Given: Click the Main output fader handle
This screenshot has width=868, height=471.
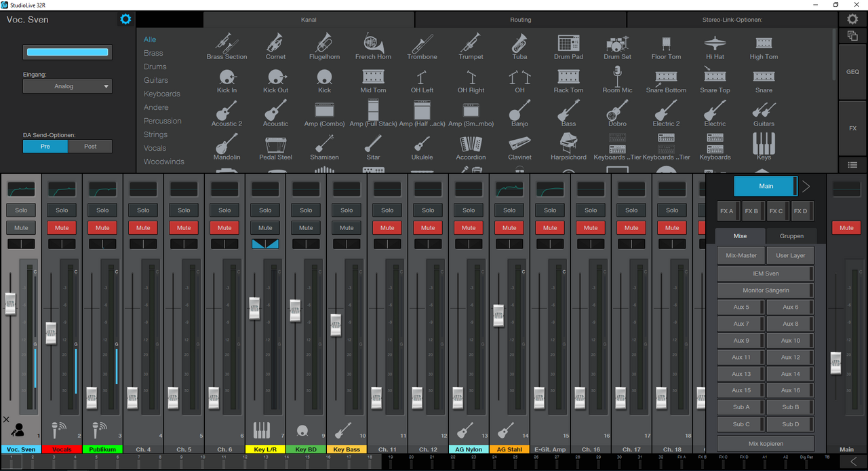Looking at the screenshot, I should pyautogui.click(x=836, y=362).
